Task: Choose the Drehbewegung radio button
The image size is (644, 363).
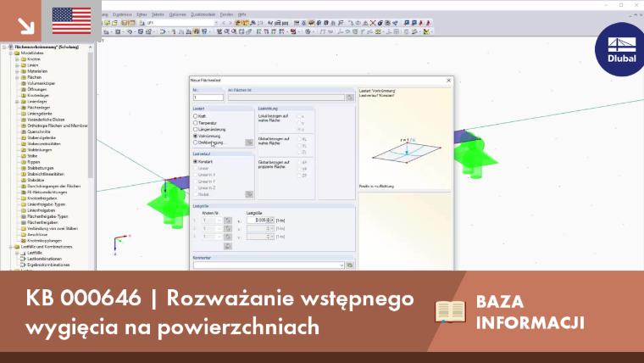Action: 196,142
